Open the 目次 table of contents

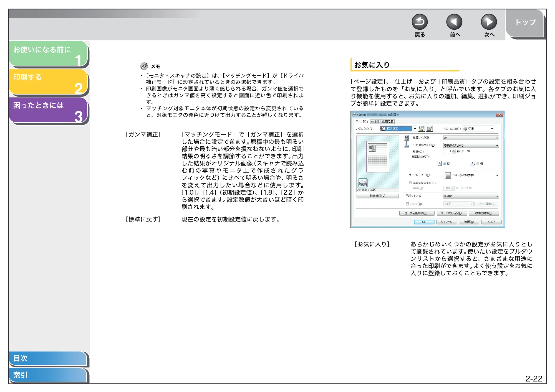48,358
